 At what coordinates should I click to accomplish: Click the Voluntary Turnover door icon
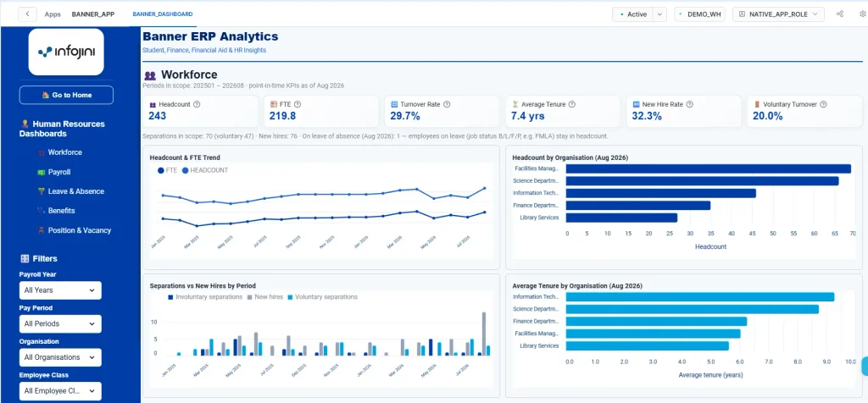point(757,104)
